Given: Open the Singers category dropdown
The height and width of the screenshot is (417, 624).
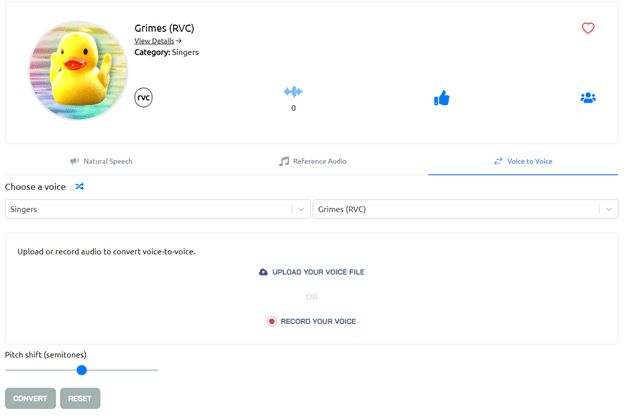Looking at the screenshot, I should point(148,209).
